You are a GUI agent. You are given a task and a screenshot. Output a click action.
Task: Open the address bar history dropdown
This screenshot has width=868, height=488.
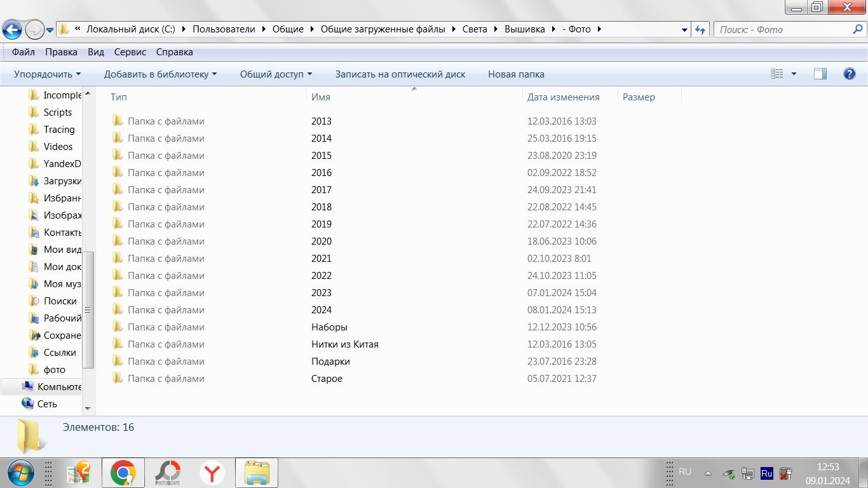pyautogui.click(x=684, y=30)
